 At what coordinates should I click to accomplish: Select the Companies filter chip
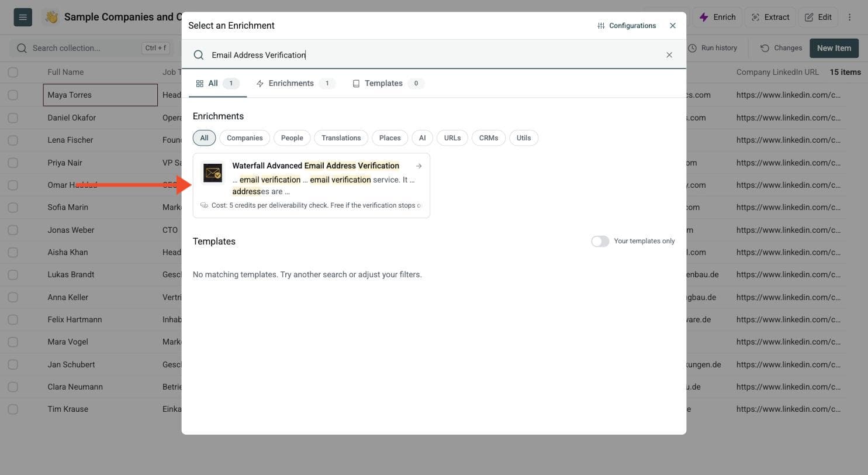click(x=244, y=138)
